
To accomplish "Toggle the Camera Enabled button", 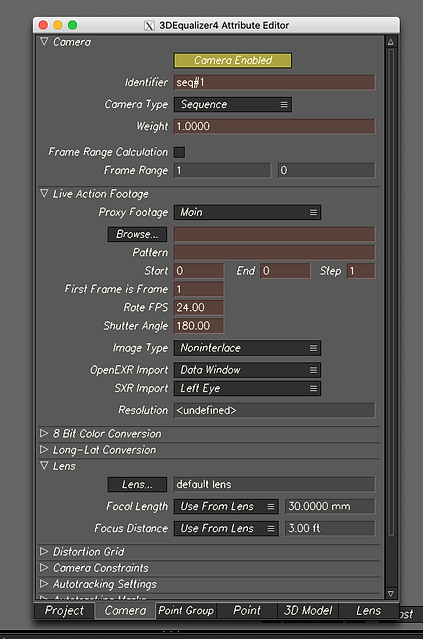I will pos(233,60).
